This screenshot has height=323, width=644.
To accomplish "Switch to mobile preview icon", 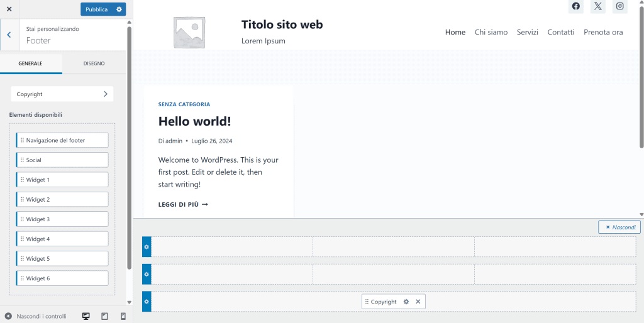I will [123, 317].
